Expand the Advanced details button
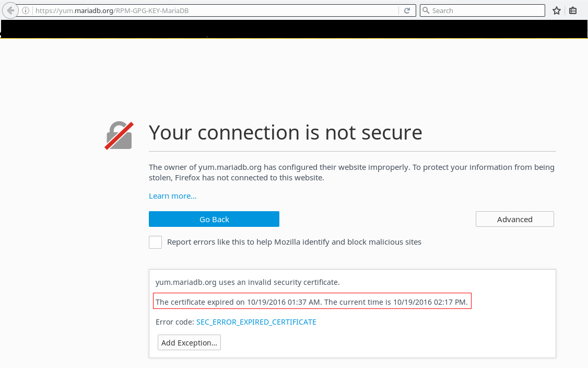This screenshot has height=368, width=588. [514, 220]
